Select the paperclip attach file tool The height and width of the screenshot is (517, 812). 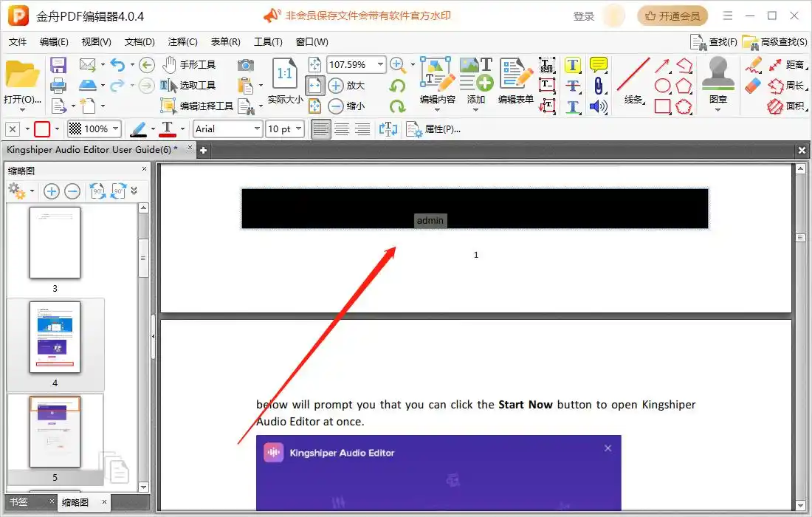click(x=598, y=86)
